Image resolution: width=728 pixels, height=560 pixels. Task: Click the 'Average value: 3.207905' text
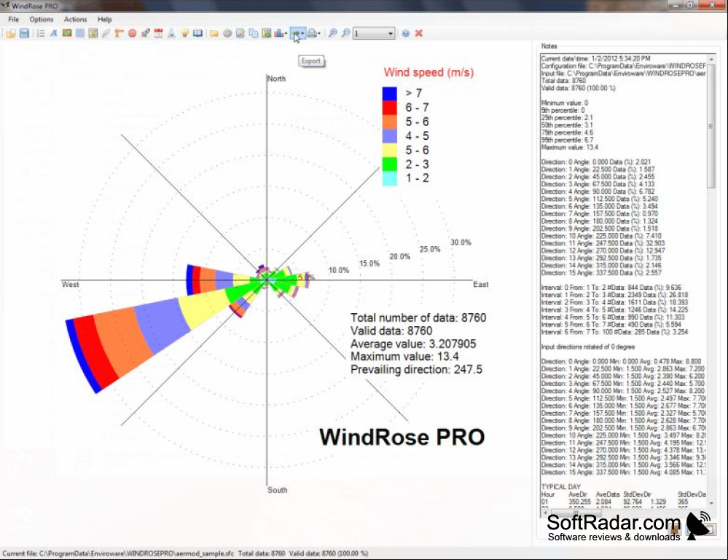tap(413, 344)
